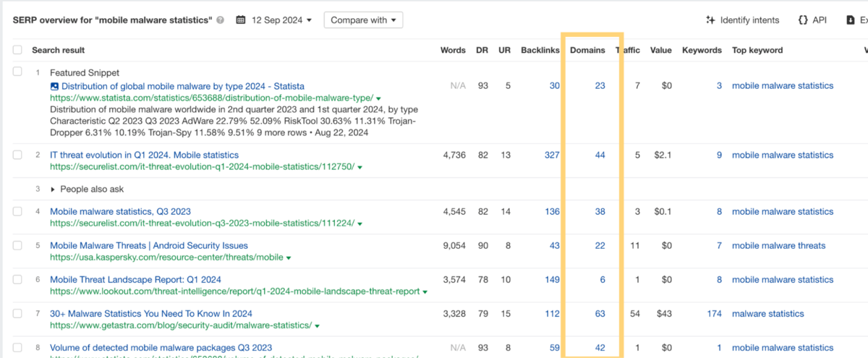Open Mobile malware statistics, Q3 2023 result
Screen dimensions: 868x358
pos(120,211)
